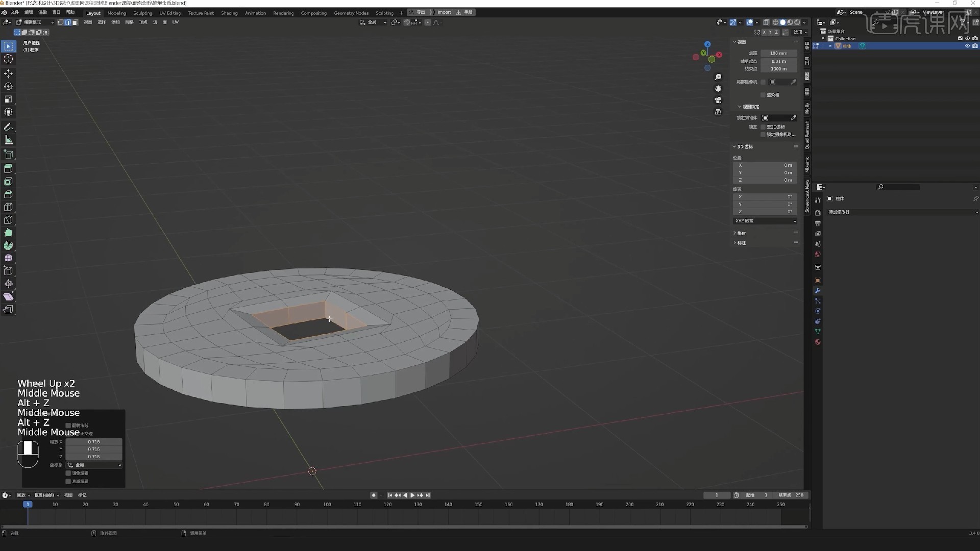Select the Knife tool

[8, 219]
